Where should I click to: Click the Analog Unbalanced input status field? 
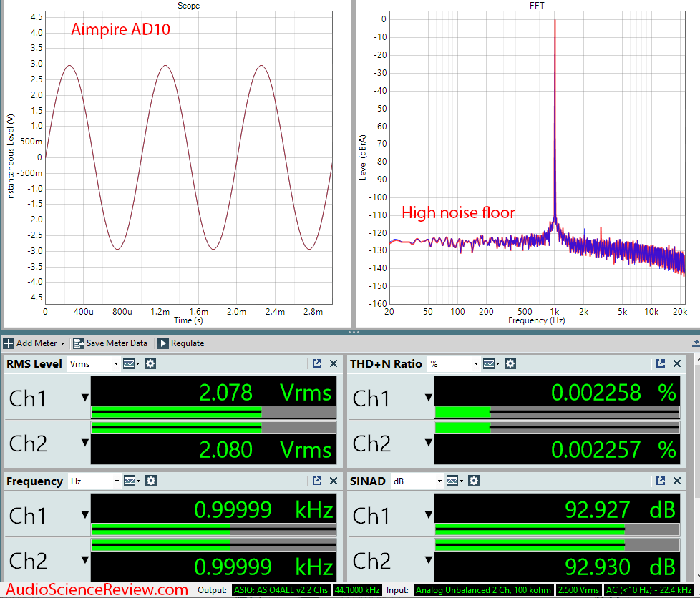click(483, 590)
